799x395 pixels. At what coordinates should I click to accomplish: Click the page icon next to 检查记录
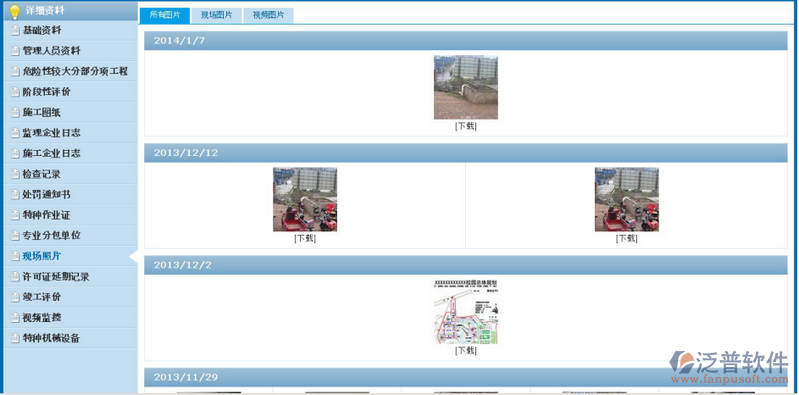click(15, 174)
